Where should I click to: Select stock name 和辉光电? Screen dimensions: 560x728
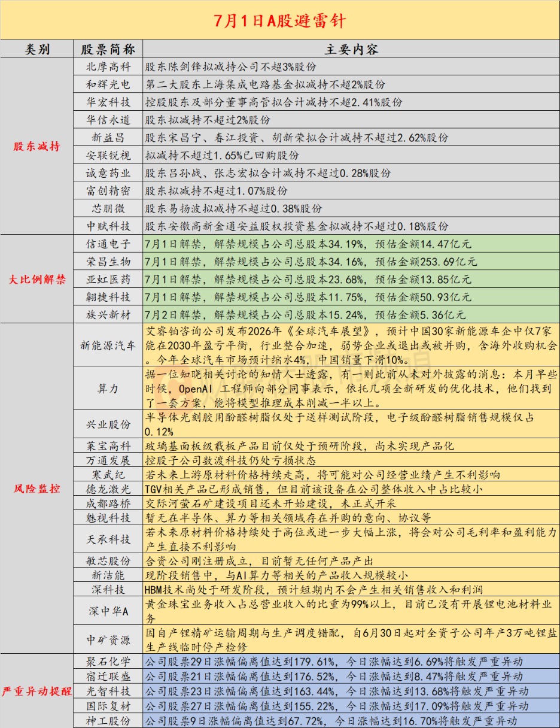tap(108, 84)
